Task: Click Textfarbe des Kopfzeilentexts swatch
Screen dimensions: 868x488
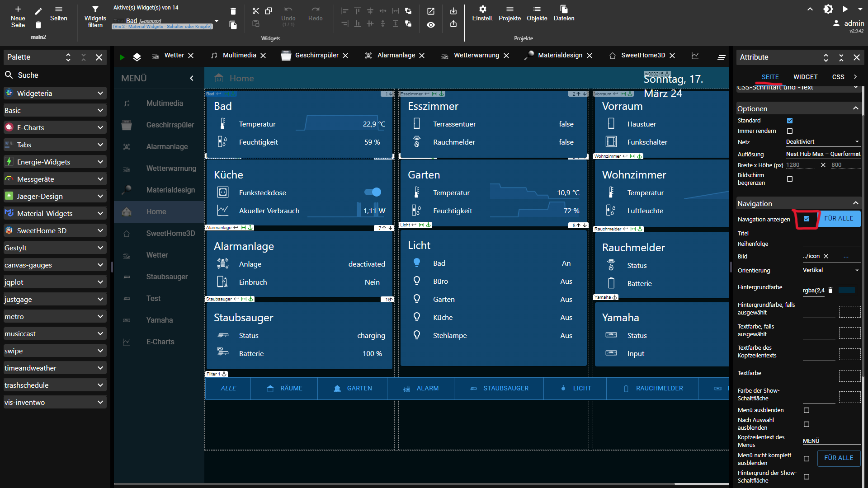Action: [850, 354]
